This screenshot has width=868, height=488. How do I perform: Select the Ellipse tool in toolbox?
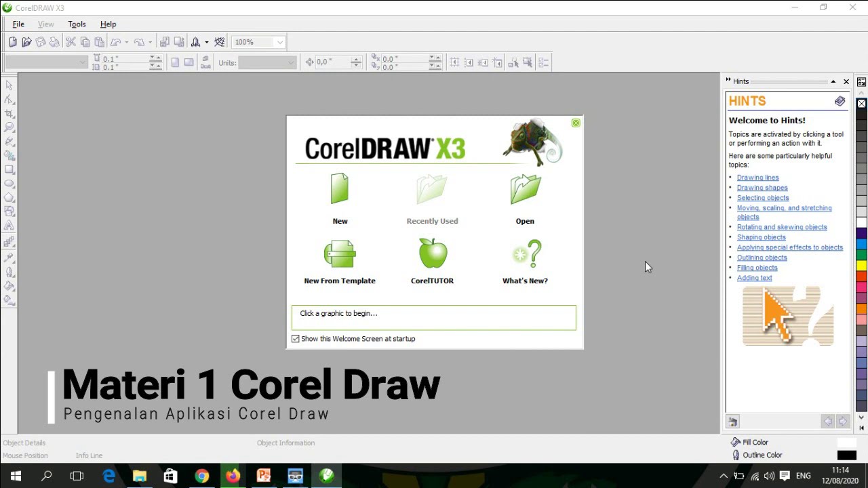(9, 184)
